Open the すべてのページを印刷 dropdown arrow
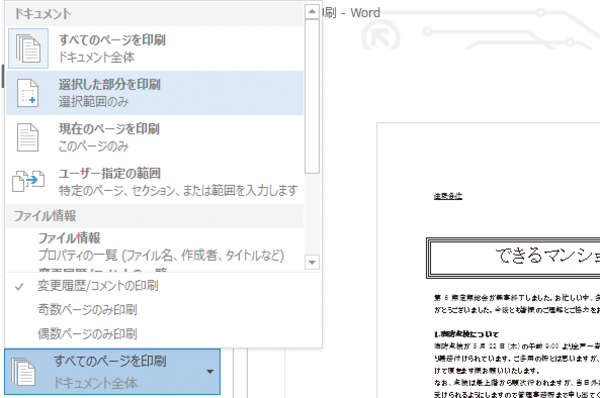Image resolution: width=600 pixels, height=398 pixels. coord(210,372)
